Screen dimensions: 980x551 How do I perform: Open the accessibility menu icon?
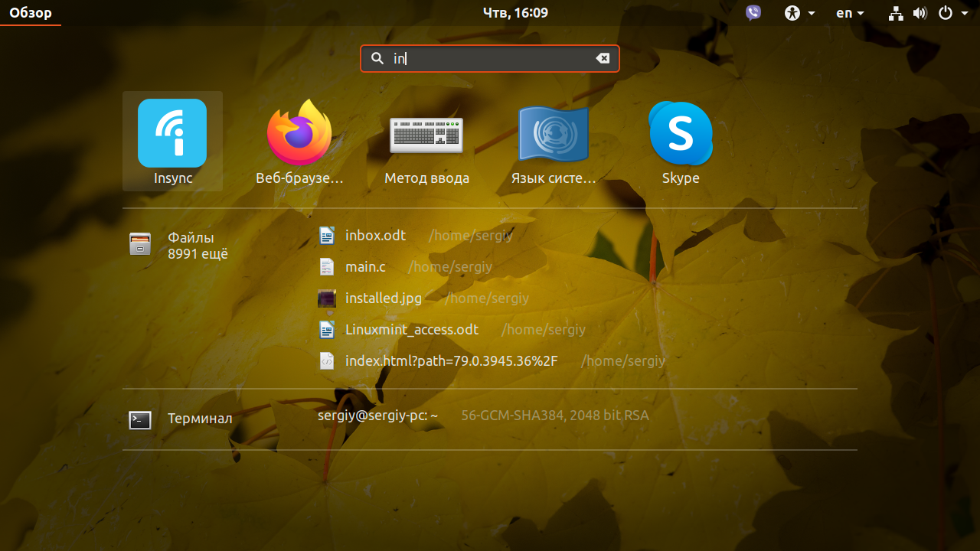point(792,13)
